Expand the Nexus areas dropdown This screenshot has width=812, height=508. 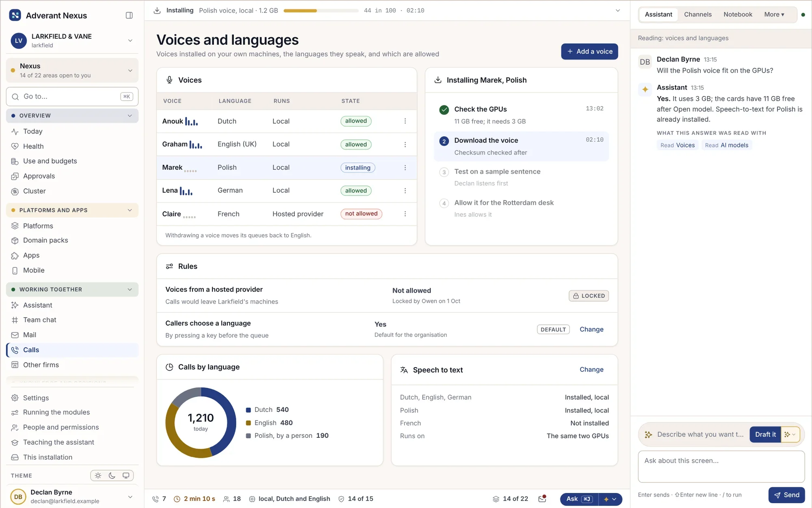(130, 71)
